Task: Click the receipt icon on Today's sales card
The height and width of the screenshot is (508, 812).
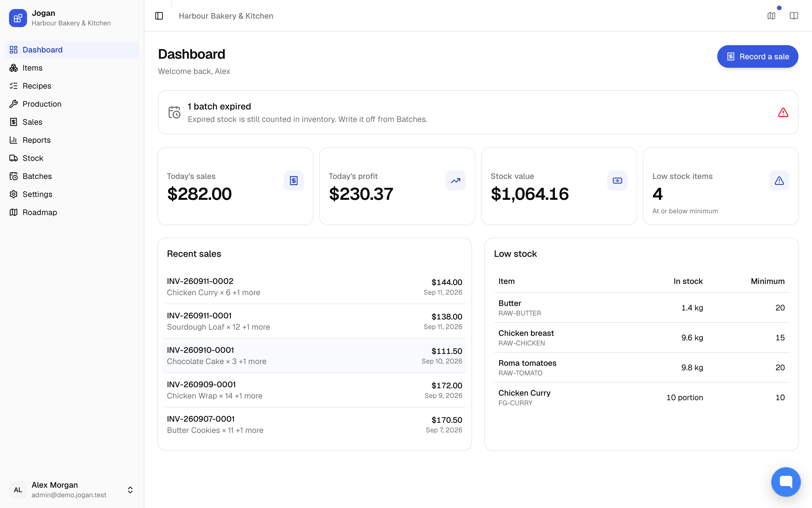Action: [294, 181]
